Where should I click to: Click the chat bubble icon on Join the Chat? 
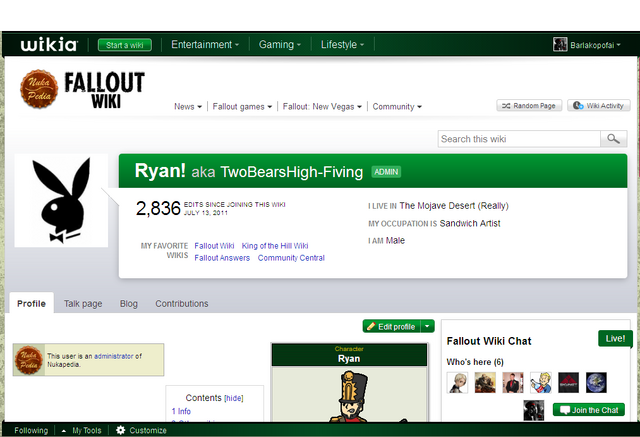coord(565,410)
